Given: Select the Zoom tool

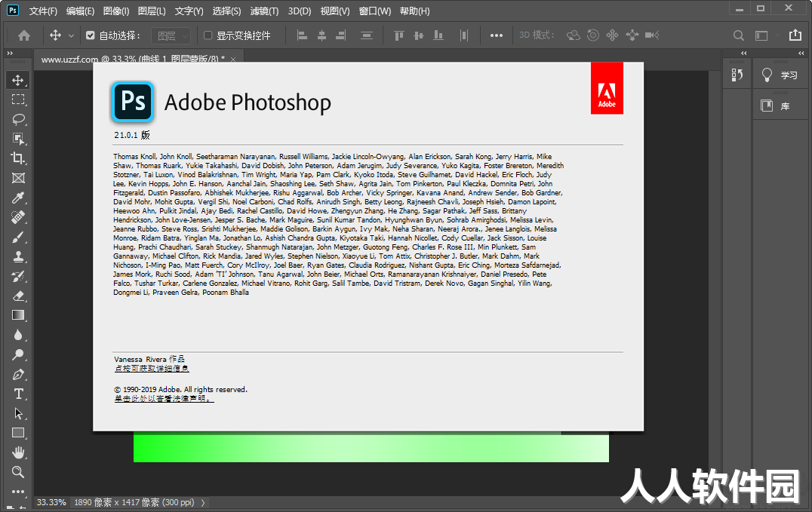Looking at the screenshot, I should tap(18, 472).
